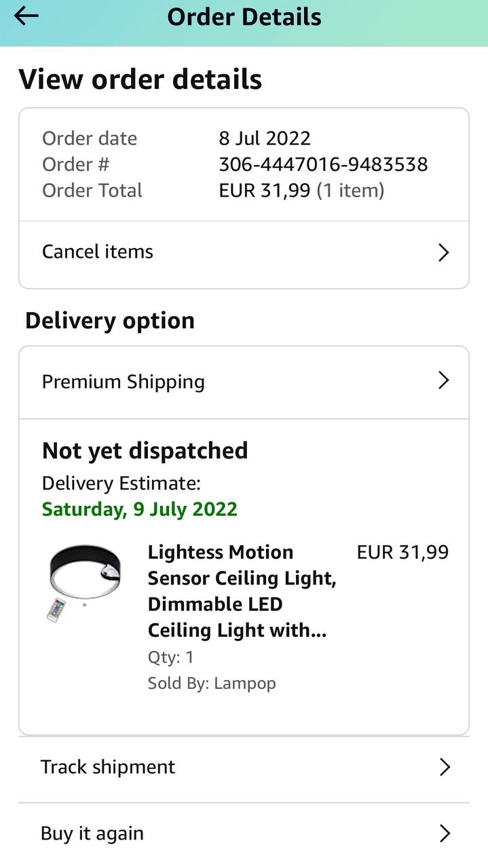Click the Qty: 1 quantity text
This screenshot has height=868, width=488.
click(171, 657)
